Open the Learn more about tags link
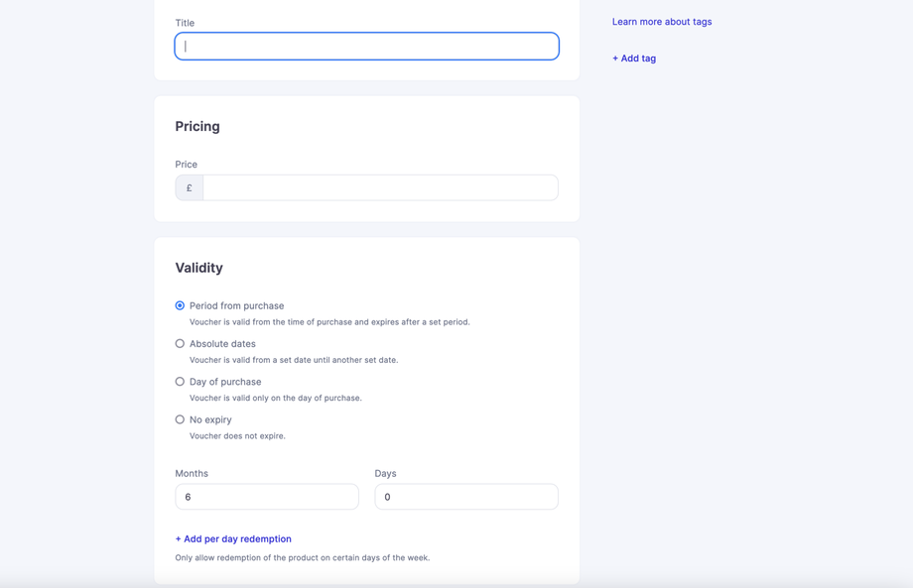 click(661, 22)
